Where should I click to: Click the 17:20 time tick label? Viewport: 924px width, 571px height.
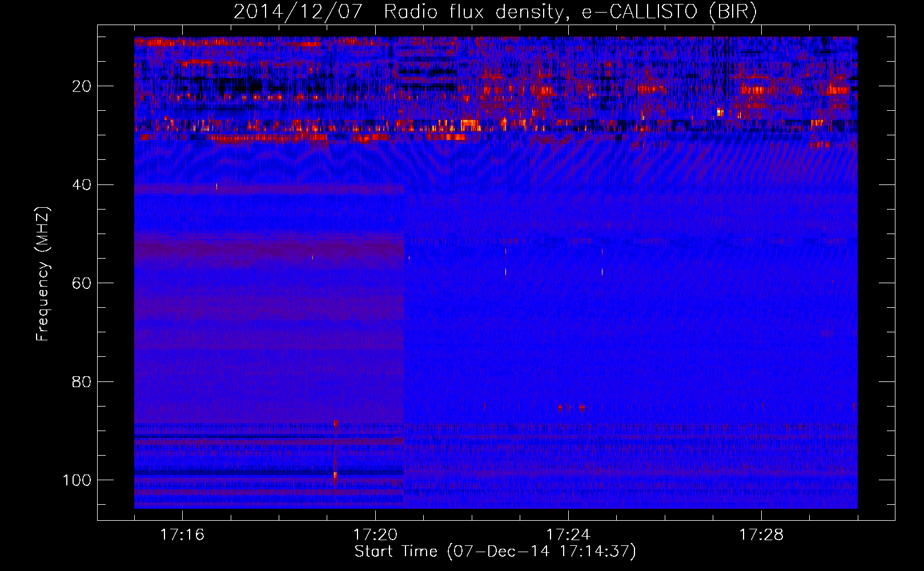click(x=375, y=534)
